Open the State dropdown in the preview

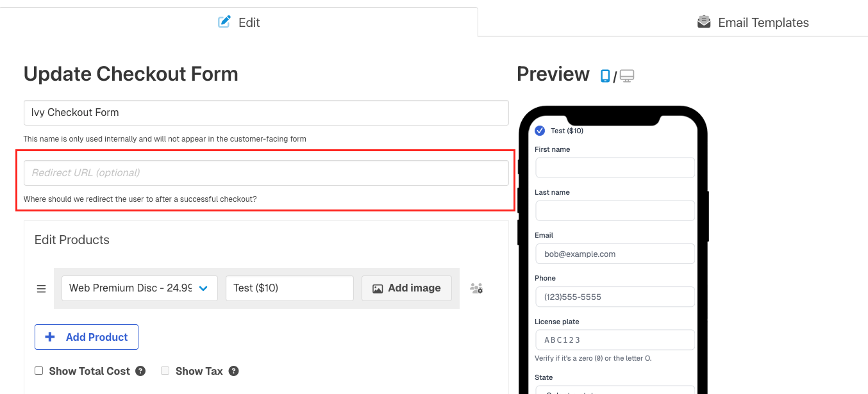click(x=615, y=391)
